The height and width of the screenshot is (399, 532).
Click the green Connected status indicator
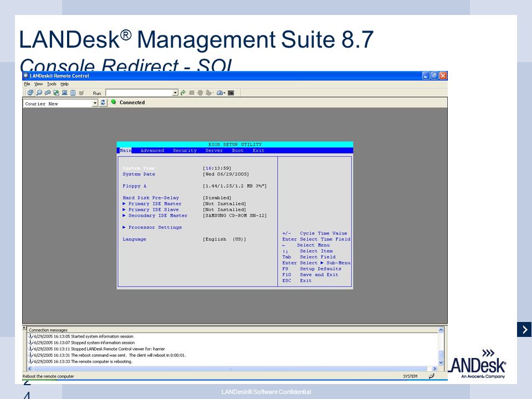[114, 102]
